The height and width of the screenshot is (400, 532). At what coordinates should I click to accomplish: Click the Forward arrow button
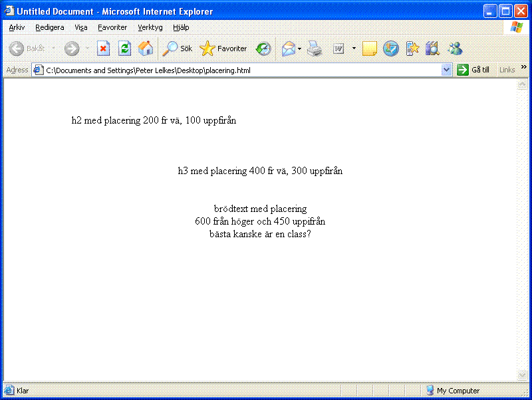click(x=72, y=49)
